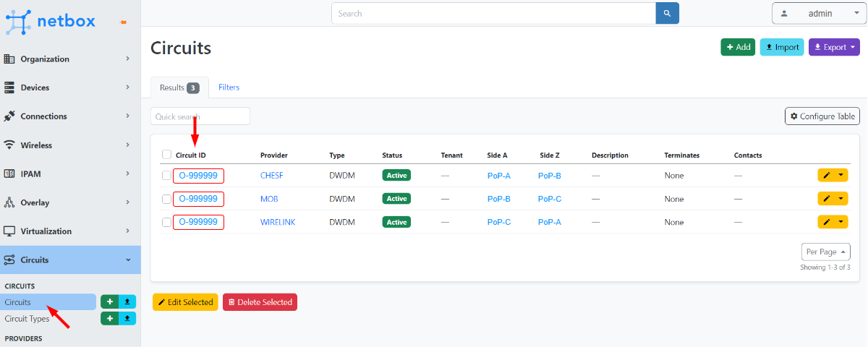Image resolution: width=868 pixels, height=347 pixels.
Task: Click the search magnifier button
Action: 668,13
